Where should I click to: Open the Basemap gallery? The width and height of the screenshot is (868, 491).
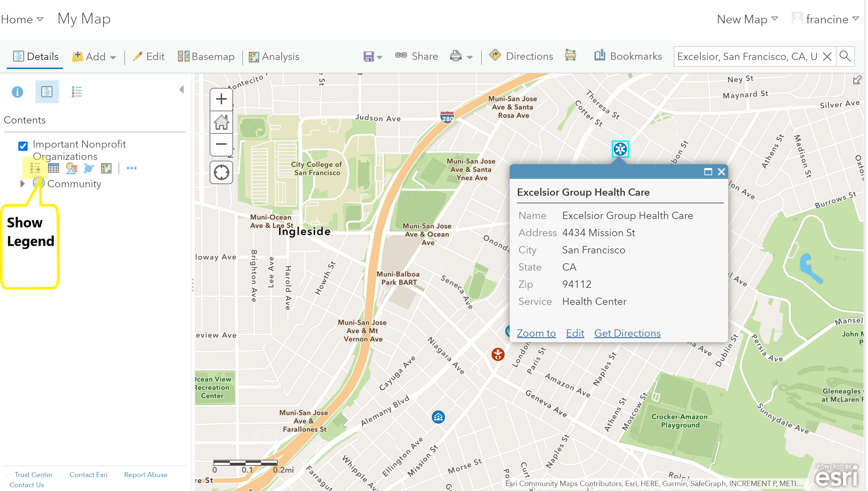(x=207, y=56)
